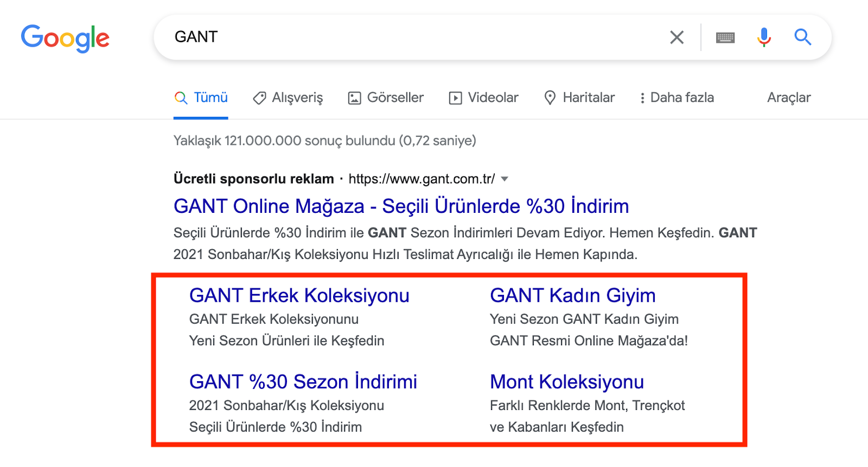Click the https://www.gant.com.tr/ URL text
Image resolution: width=868 pixels, height=467 pixels.
tap(422, 179)
